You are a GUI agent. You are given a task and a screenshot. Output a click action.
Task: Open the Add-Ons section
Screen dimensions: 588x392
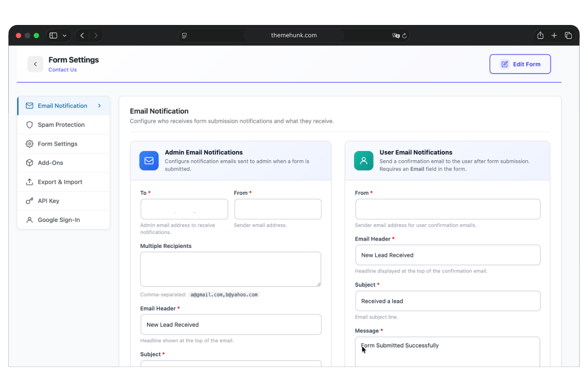[64, 163]
